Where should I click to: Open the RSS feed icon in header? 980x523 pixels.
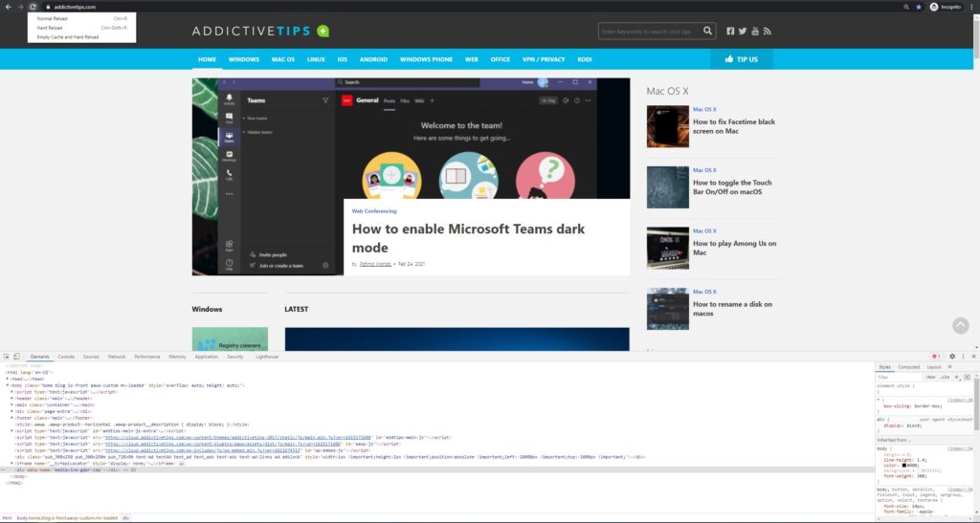(x=767, y=31)
